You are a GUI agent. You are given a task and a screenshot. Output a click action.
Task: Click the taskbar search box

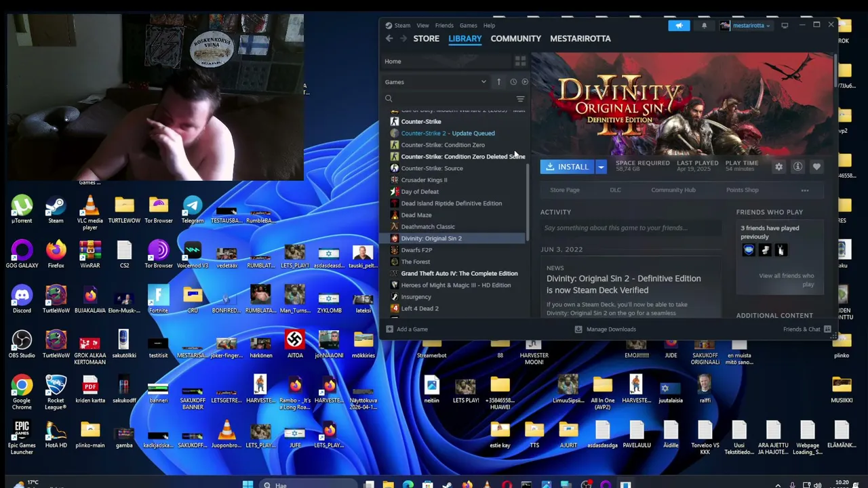pos(309,485)
